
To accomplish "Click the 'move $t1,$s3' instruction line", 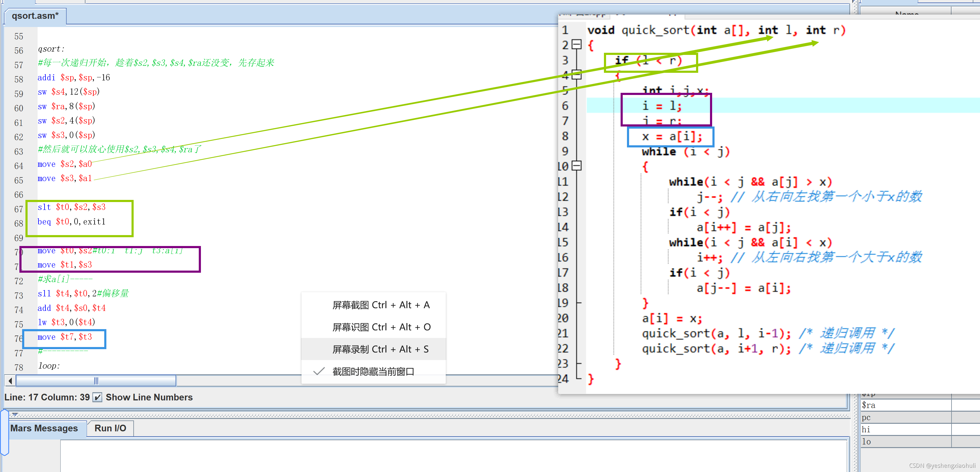I will click(65, 265).
